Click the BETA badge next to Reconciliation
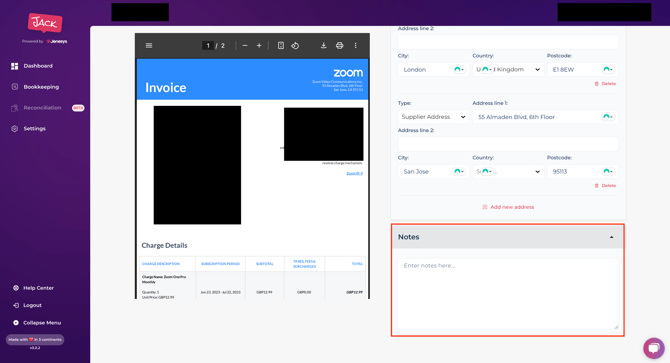670x363 pixels. [78, 108]
